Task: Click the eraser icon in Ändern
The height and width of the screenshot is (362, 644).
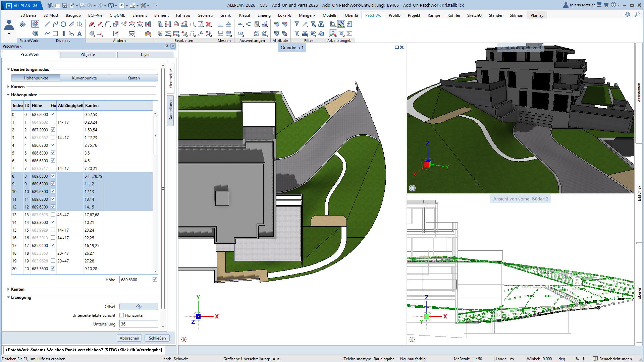Action: tap(92, 24)
